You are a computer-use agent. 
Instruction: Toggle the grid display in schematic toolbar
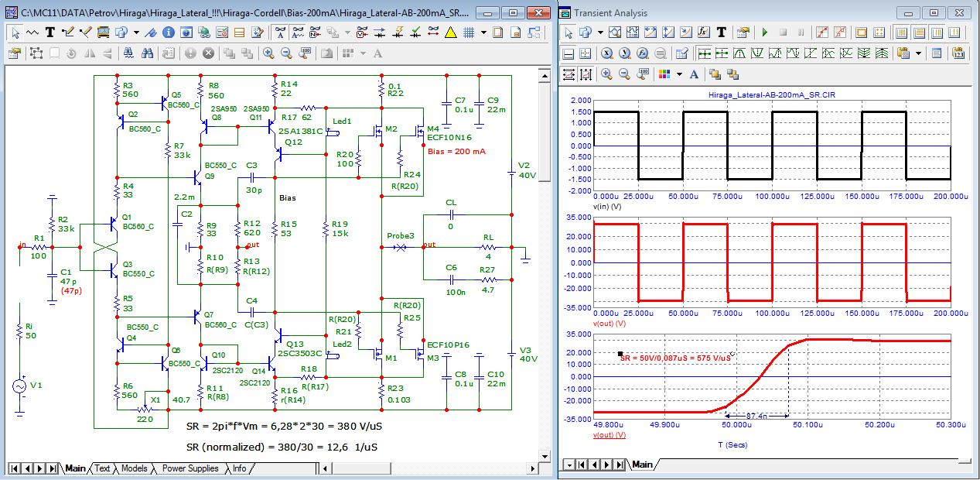tap(469, 33)
